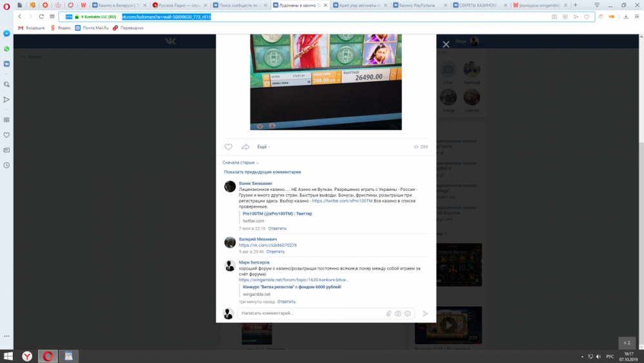Open Windows Start menu
644x363 pixels.
click(x=8, y=356)
